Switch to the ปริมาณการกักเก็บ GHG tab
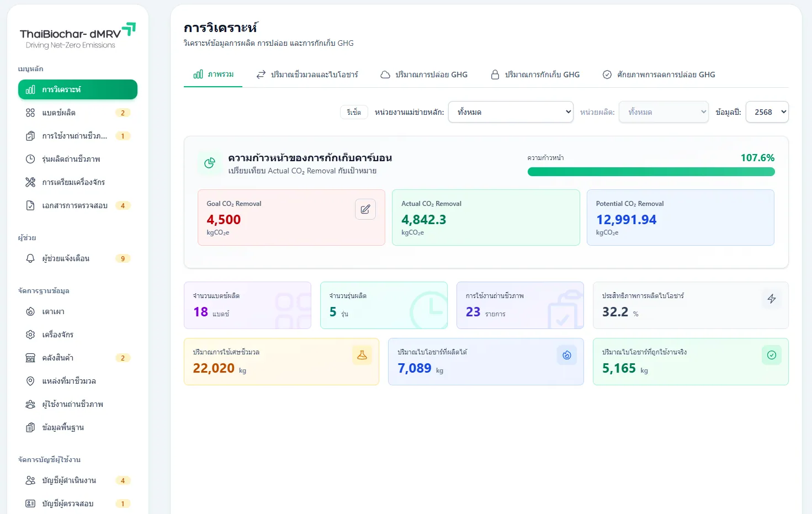This screenshot has height=514, width=812. [x=535, y=75]
